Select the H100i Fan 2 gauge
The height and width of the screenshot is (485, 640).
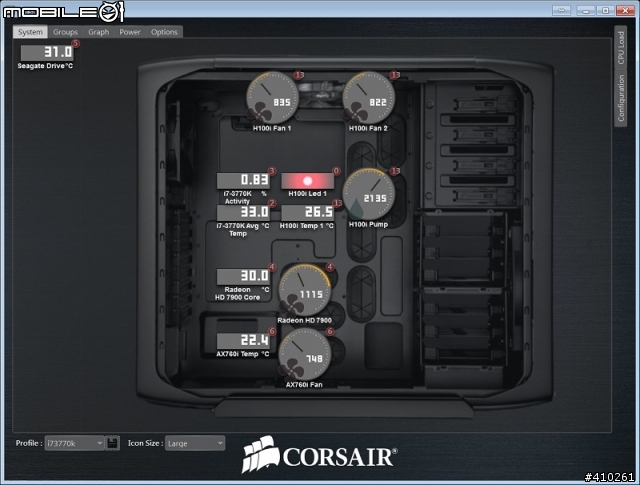click(x=368, y=98)
